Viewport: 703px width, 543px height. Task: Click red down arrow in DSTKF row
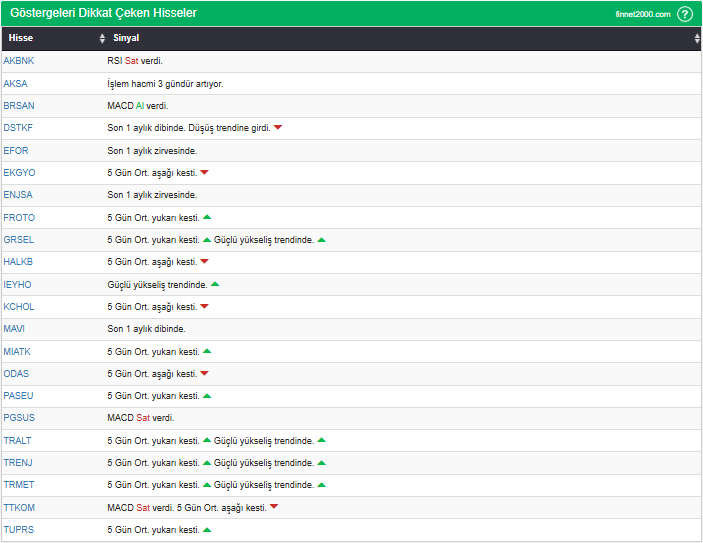[278, 128]
